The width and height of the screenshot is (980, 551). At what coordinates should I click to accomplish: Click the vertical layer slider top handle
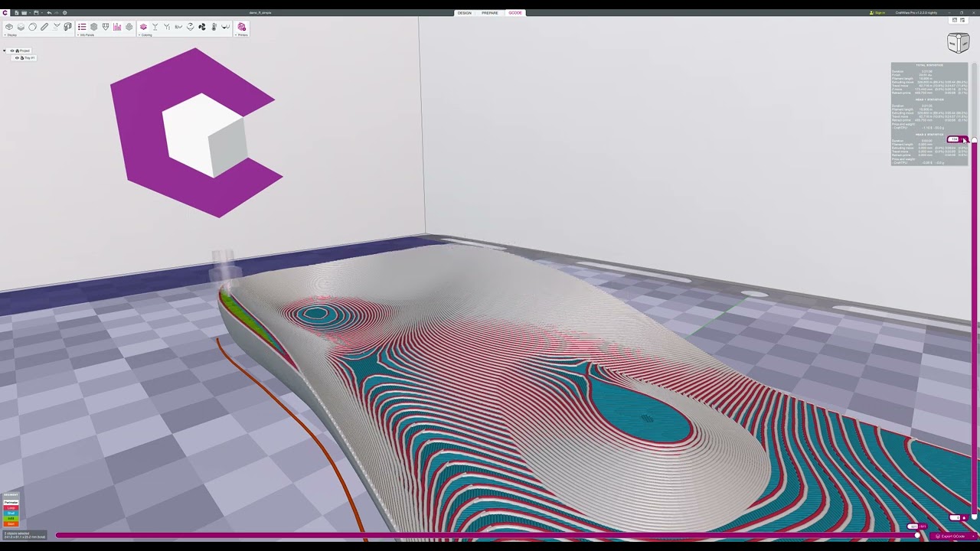click(974, 140)
